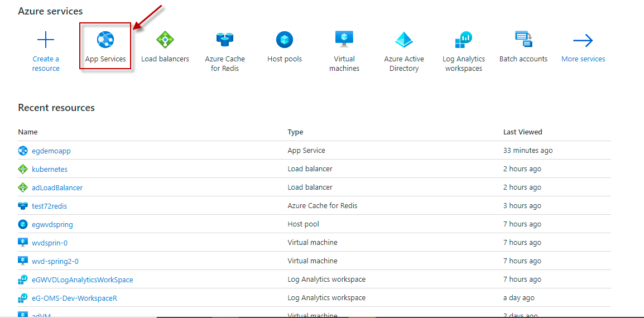Click the VM icon beside wvdsprin-0
Viewport: 644px width, 318px height.
coord(23,242)
